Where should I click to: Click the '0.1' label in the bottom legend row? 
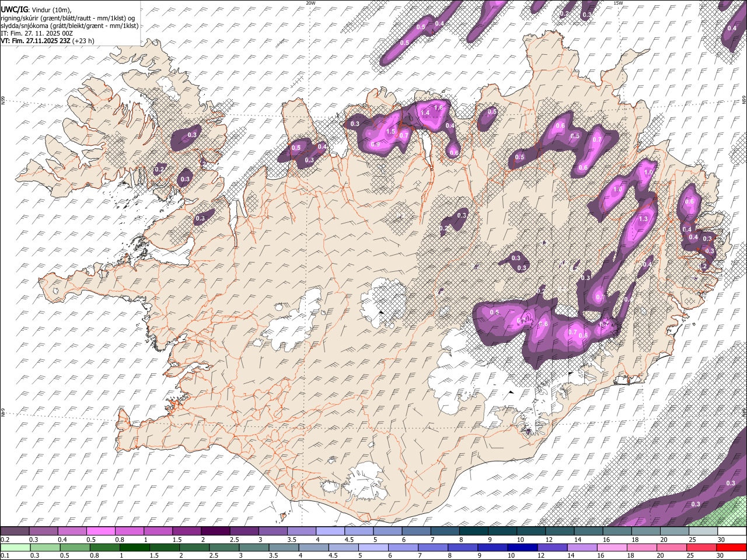pos(4,555)
